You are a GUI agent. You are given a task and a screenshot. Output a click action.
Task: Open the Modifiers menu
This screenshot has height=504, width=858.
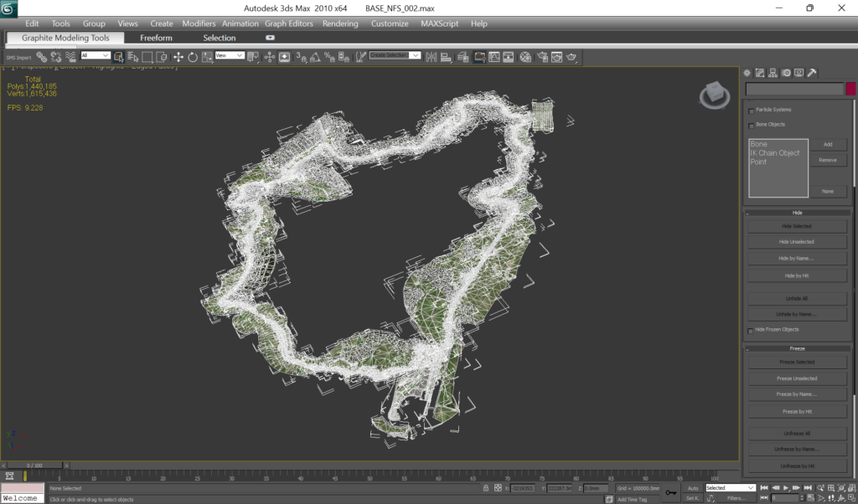pyautogui.click(x=199, y=23)
